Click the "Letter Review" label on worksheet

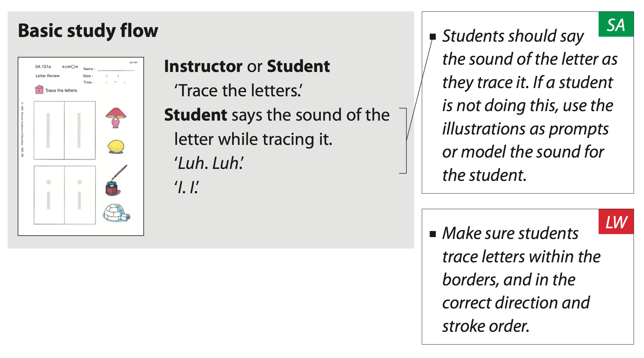tap(47, 76)
